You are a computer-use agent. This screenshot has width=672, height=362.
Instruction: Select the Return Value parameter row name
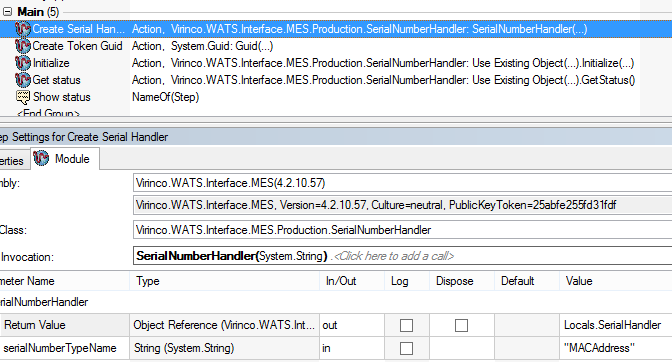click(35, 325)
